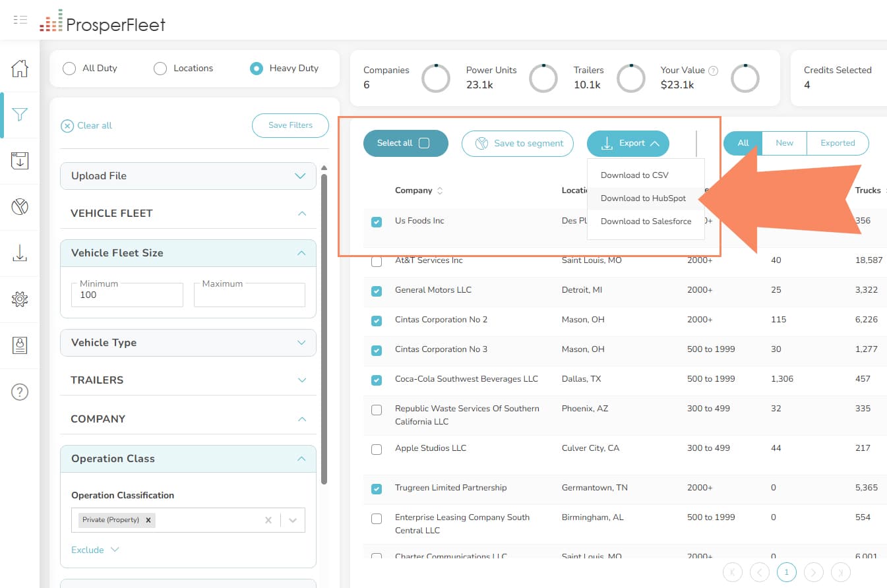Image resolution: width=887 pixels, height=588 pixels.
Task: Open the segments icon in the sidebar
Action: point(20,207)
